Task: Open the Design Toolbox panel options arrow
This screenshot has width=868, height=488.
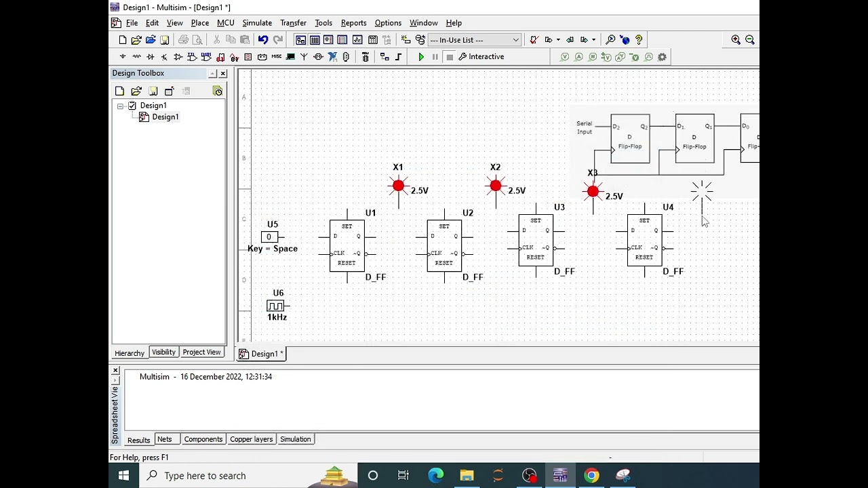Action: [212, 73]
